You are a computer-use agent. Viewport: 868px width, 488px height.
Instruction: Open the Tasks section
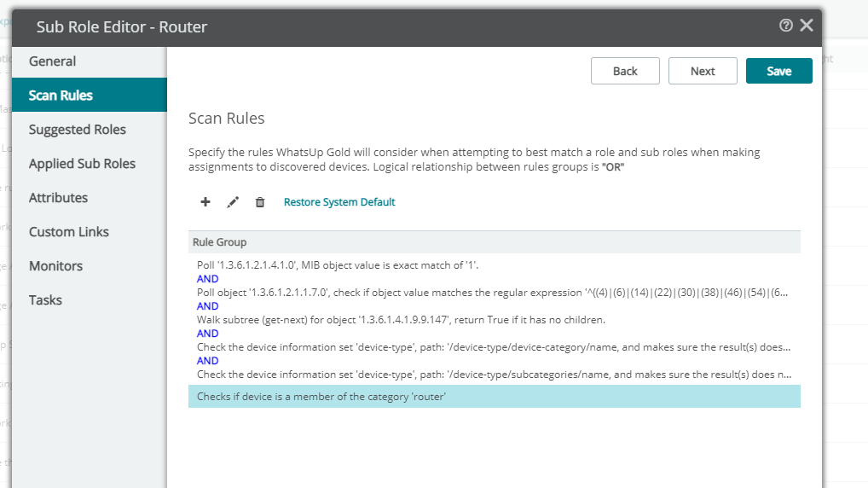coord(90,300)
